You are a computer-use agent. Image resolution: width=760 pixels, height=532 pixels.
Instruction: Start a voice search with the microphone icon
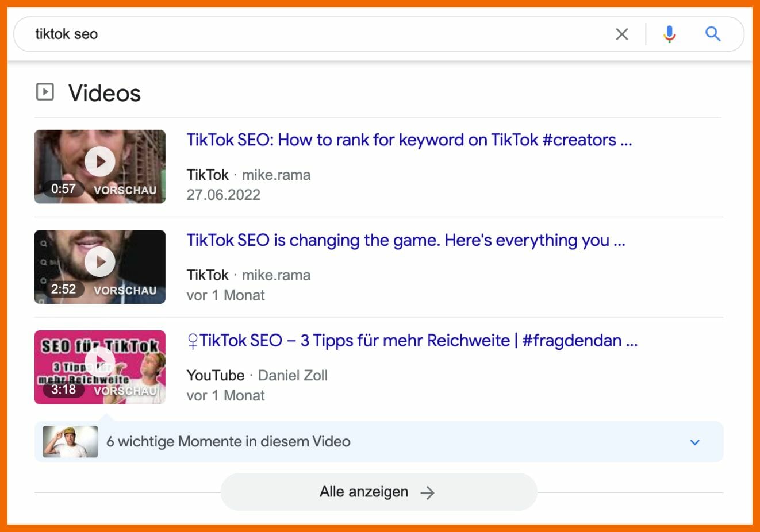click(669, 34)
